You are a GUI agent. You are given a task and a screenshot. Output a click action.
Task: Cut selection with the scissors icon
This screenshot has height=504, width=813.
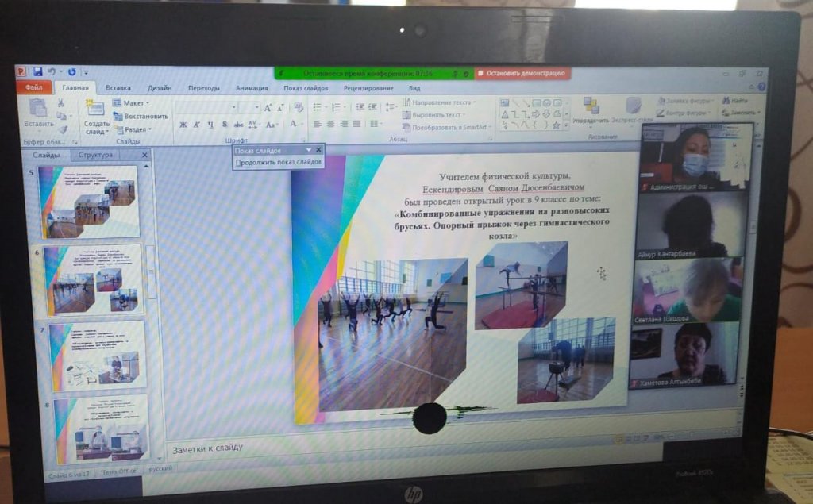tap(60, 102)
